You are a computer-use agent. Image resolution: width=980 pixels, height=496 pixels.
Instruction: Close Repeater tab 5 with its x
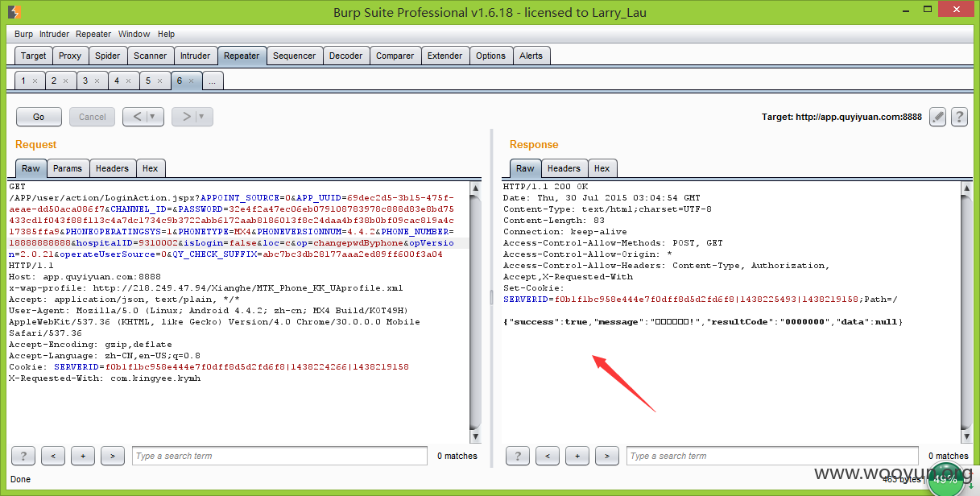[x=159, y=81]
